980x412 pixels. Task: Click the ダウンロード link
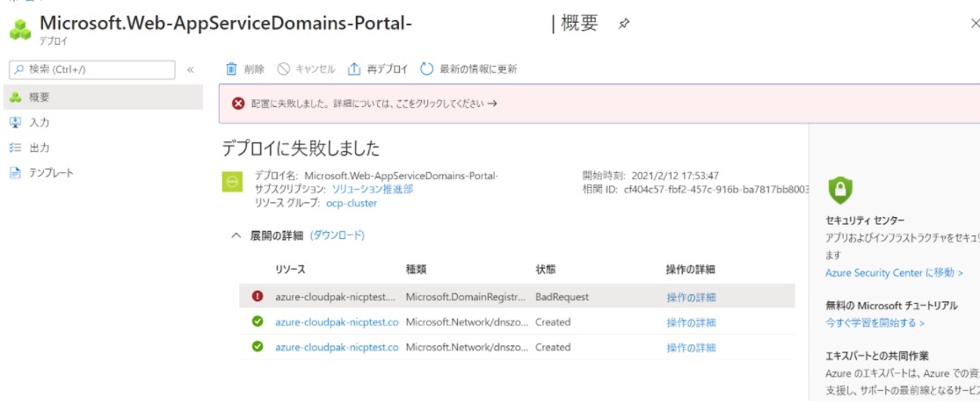pyautogui.click(x=337, y=235)
